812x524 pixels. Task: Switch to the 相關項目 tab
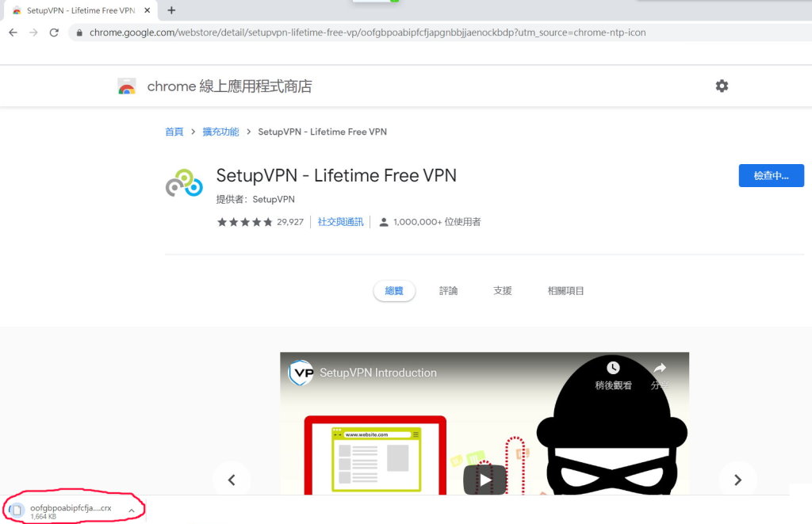pyautogui.click(x=565, y=291)
